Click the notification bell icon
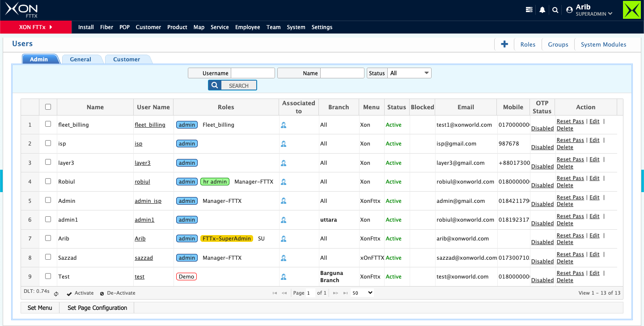644x326 pixels. 542,10
